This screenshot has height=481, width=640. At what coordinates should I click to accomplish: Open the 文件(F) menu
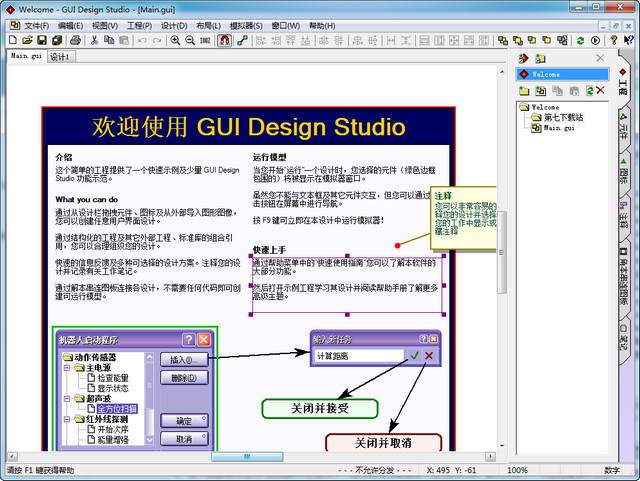36,26
